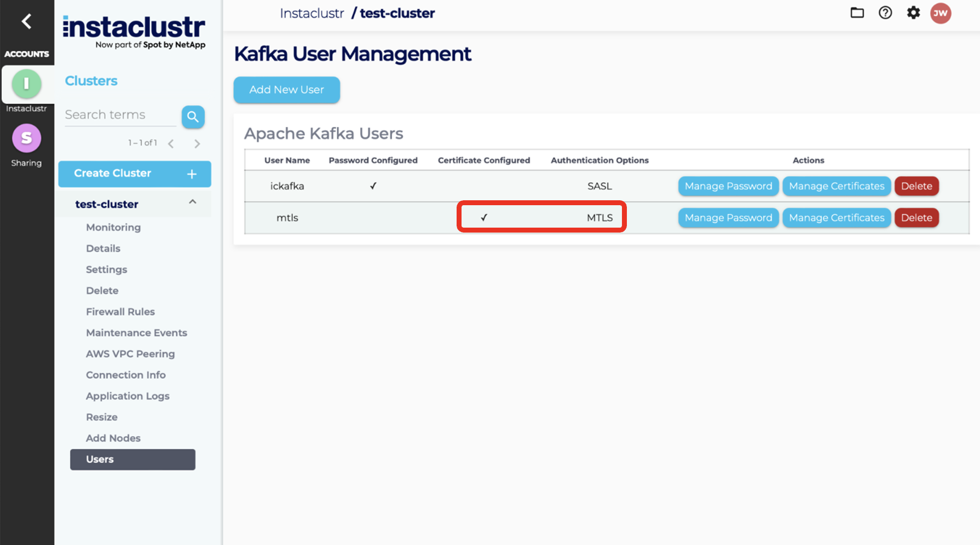The width and height of the screenshot is (980, 545).
Task: Open Firewall Rules menu item
Action: click(120, 311)
